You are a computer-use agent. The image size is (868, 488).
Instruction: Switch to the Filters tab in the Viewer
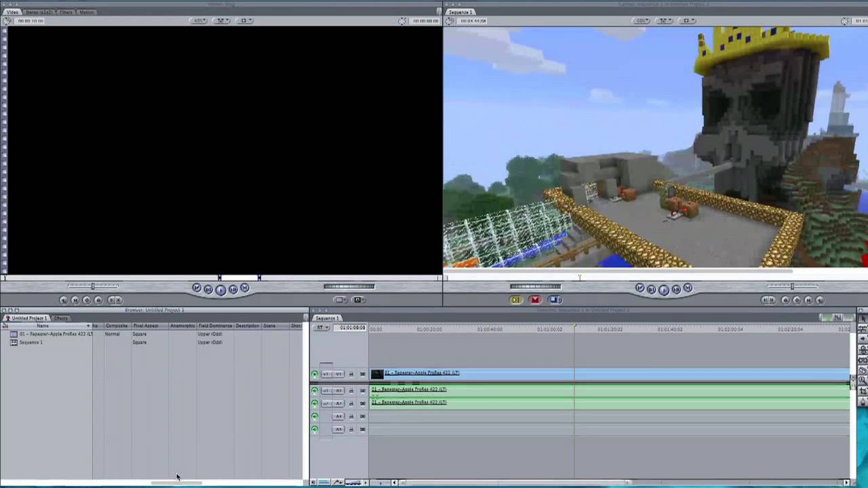coord(66,12)
